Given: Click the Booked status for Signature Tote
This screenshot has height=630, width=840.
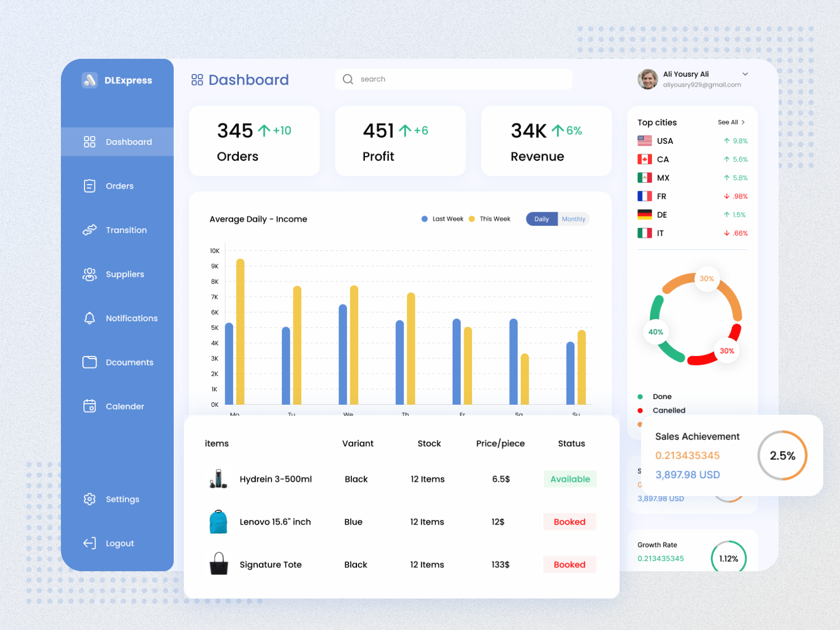Looking at the screenshot, I should [569, 564].
